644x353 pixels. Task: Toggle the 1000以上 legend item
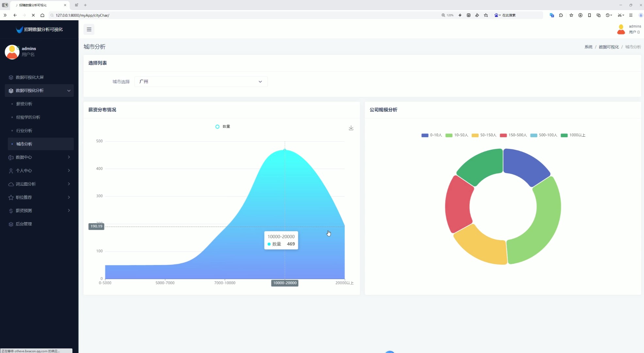click(573, 135)
